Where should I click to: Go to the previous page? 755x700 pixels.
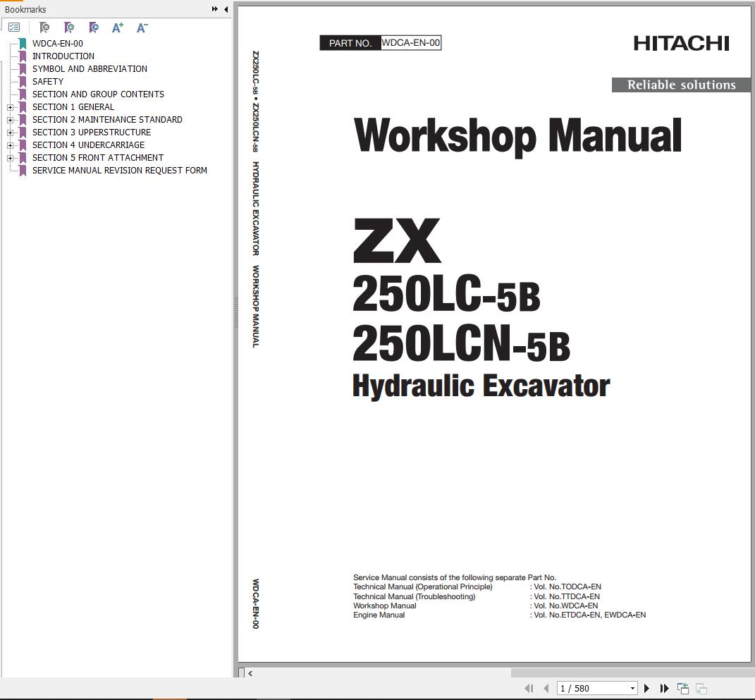(x=546, y=689)
